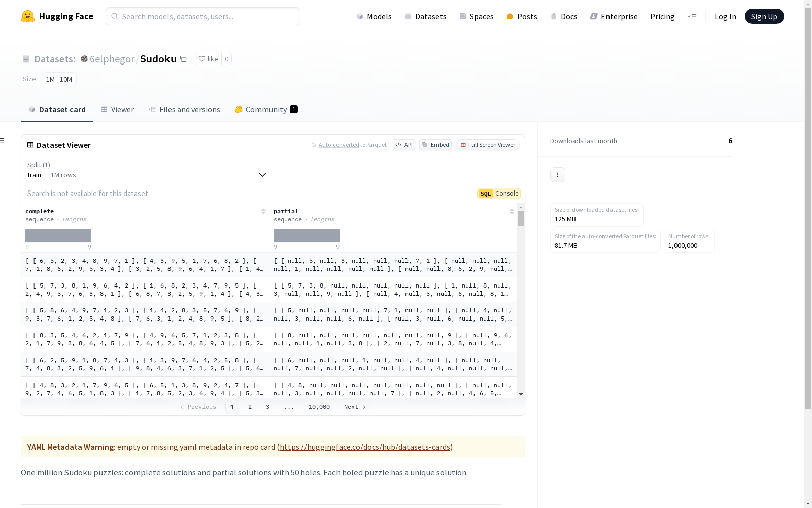
Task: Select current page 1 button
Action: (x=232, y=407)
